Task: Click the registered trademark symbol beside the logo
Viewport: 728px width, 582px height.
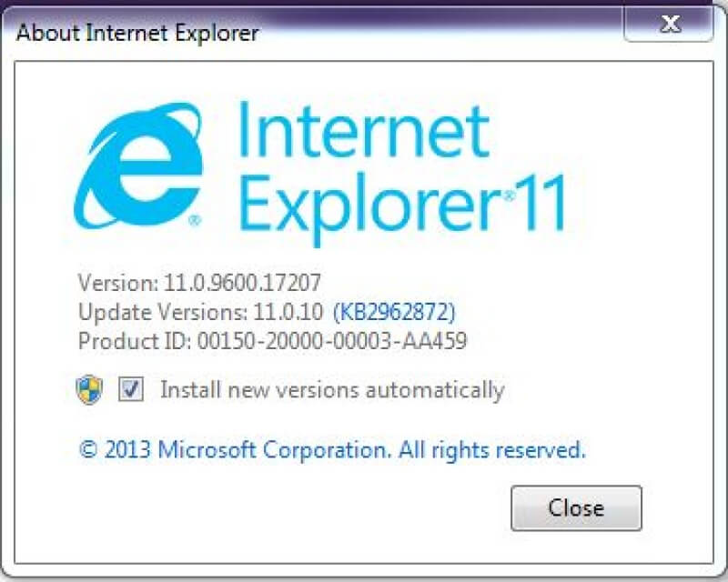Action: click(x=195, y=220)
